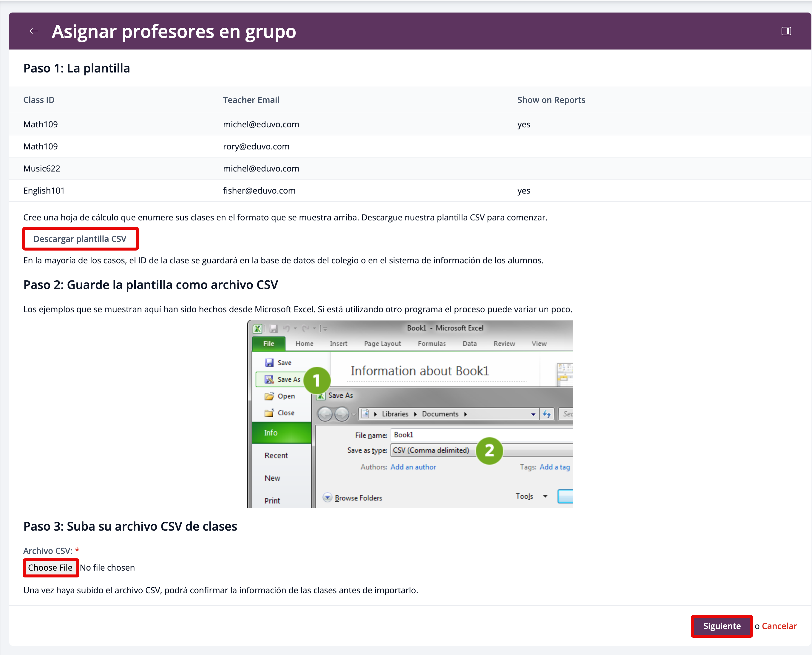Click Descargar plantilla CSV button

pos(80,239)
